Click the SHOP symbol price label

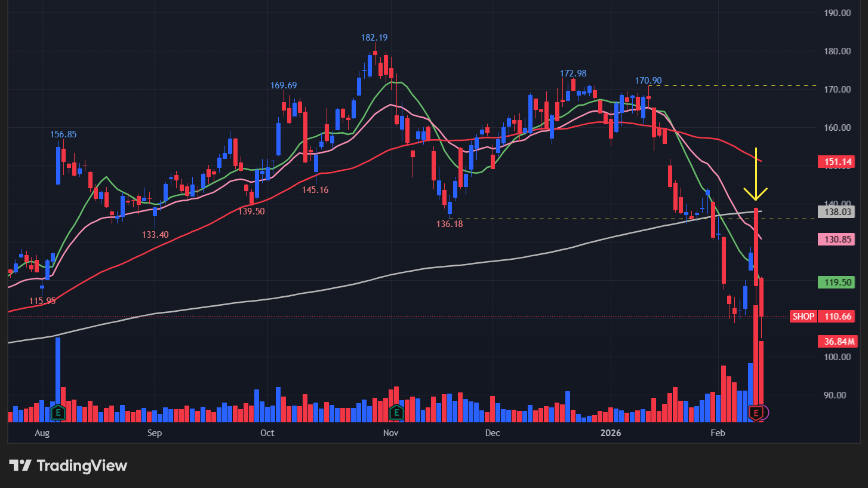(x=803, y=317)
